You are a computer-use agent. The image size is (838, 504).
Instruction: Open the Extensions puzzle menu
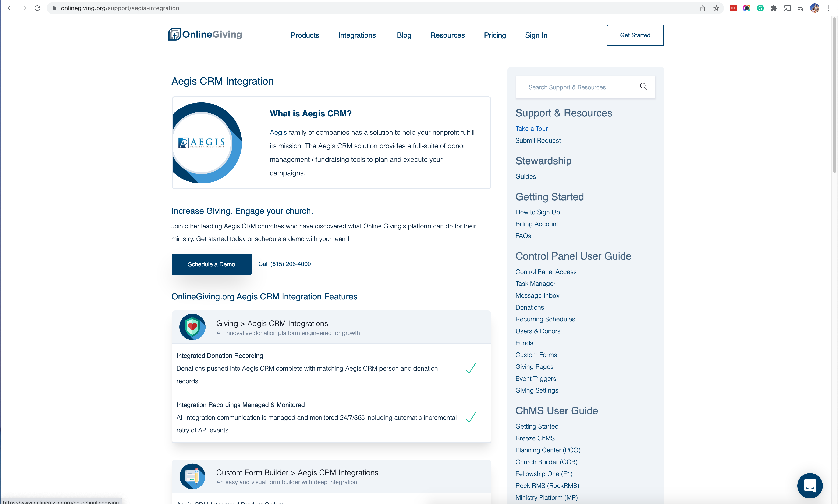click(x=774, y=8)
